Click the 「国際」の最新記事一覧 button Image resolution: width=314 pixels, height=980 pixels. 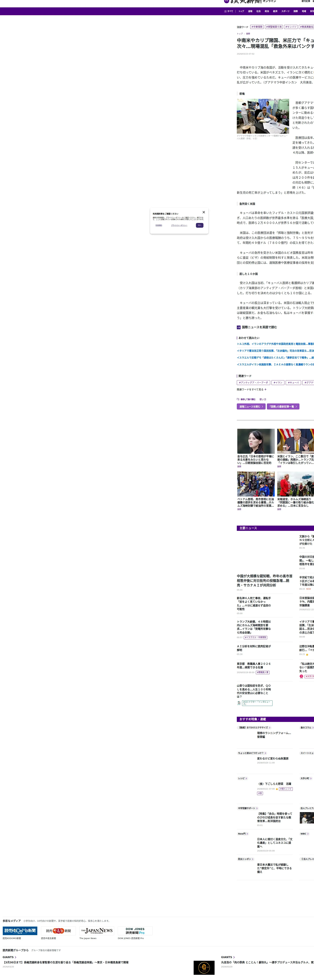[283, 407]
